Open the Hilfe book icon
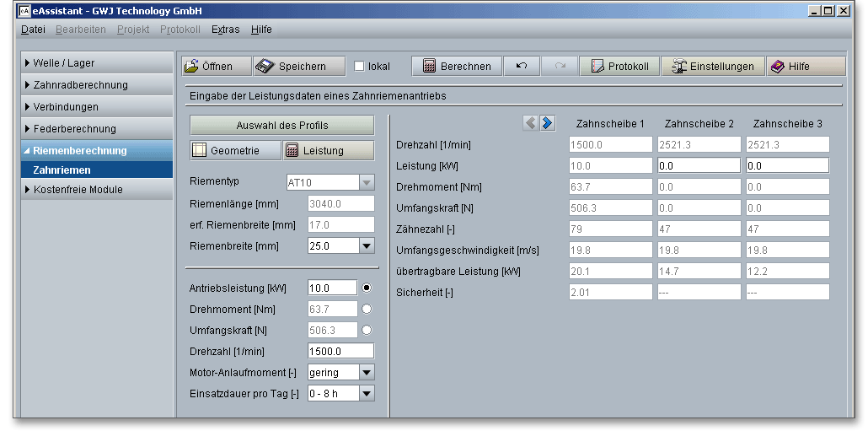 [777, 67]
